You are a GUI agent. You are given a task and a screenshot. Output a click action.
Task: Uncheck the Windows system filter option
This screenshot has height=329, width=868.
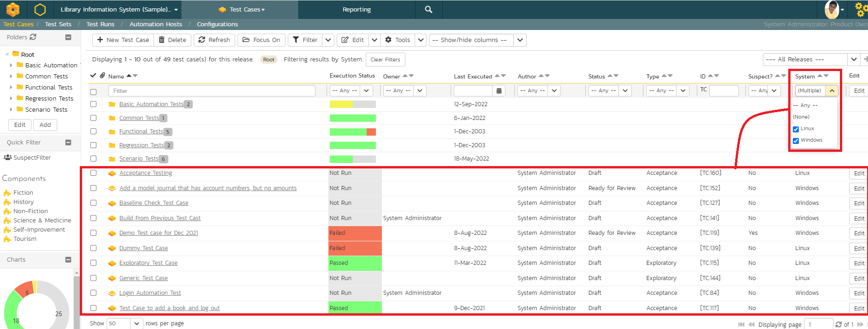[x=796, y=141]
